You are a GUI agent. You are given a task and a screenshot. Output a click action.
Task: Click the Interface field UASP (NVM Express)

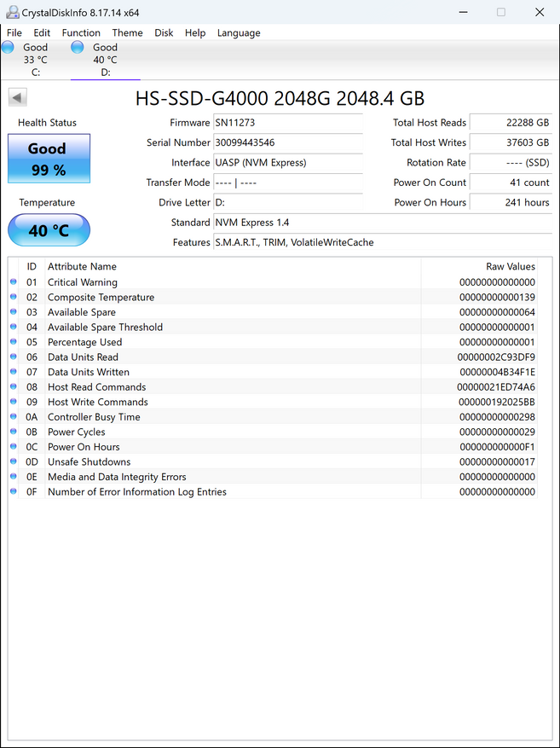click(288, 163)
